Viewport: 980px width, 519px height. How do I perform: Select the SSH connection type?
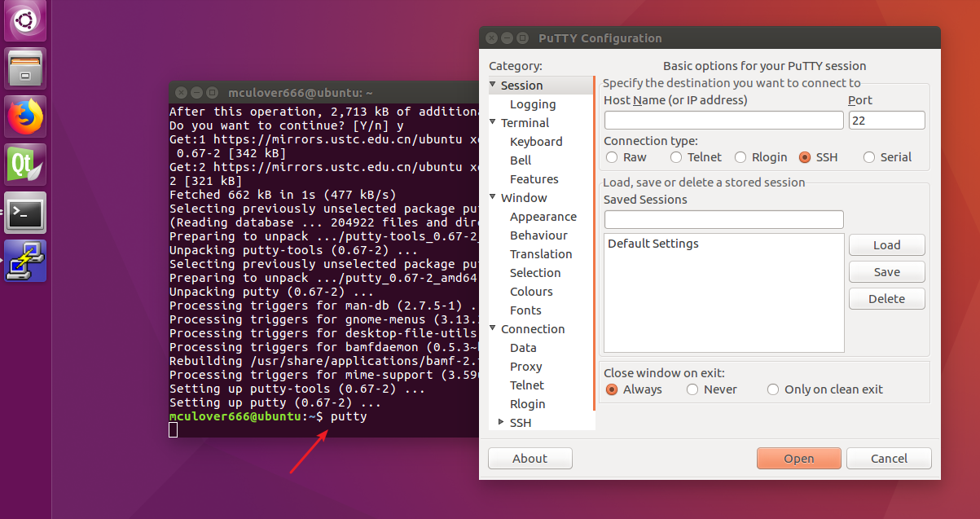point(807,156)
